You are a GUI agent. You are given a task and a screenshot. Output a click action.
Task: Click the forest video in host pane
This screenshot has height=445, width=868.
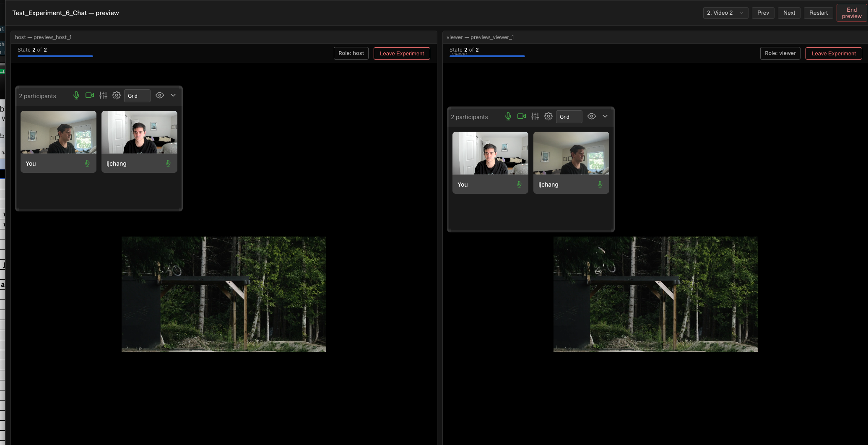224,294
